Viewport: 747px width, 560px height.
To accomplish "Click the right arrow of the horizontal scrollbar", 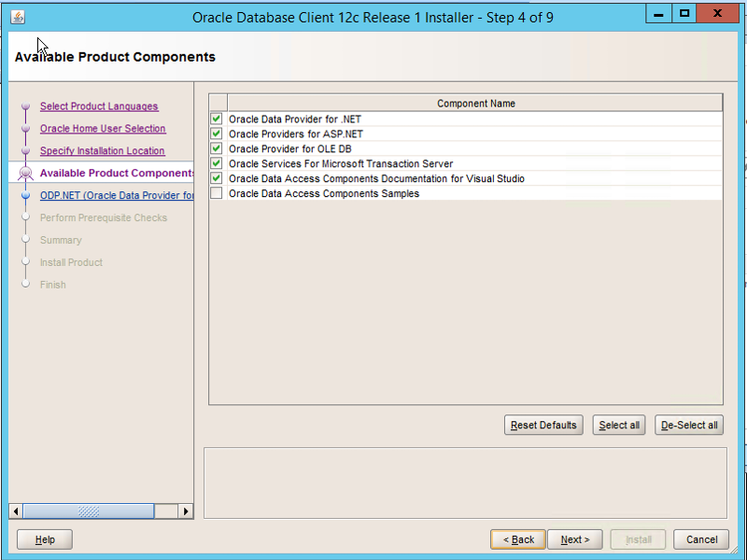I will pos(185,511).
